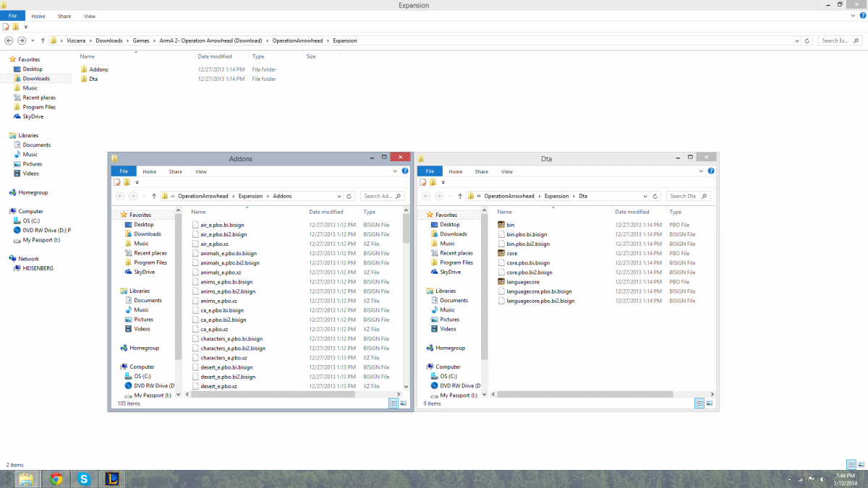Click the Addons window vertical scrollbar

click(406, 304)
